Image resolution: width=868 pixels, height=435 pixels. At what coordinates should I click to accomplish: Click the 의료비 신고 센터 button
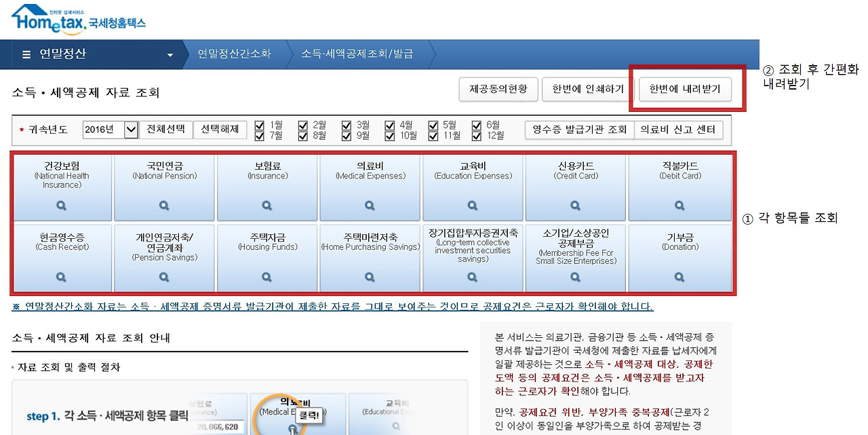(679, 130)
